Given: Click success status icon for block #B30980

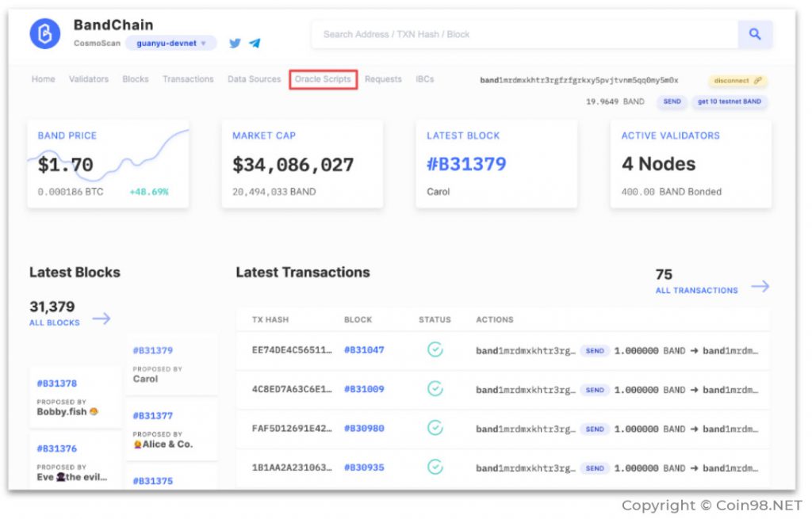Looking at the screenshot, I should (435, 428).
